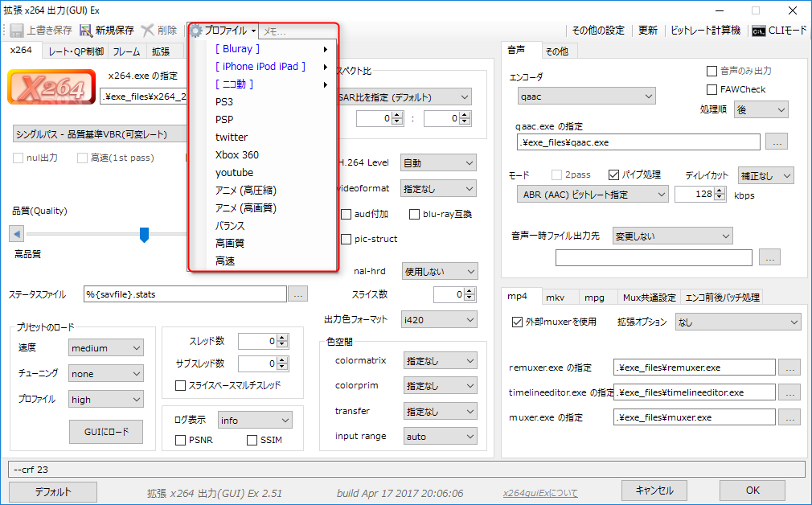812x505 pixels.
Task: Open the audio エンコーダ qaac dropdown
Action: pyautogui.click(x=586, y=96)
